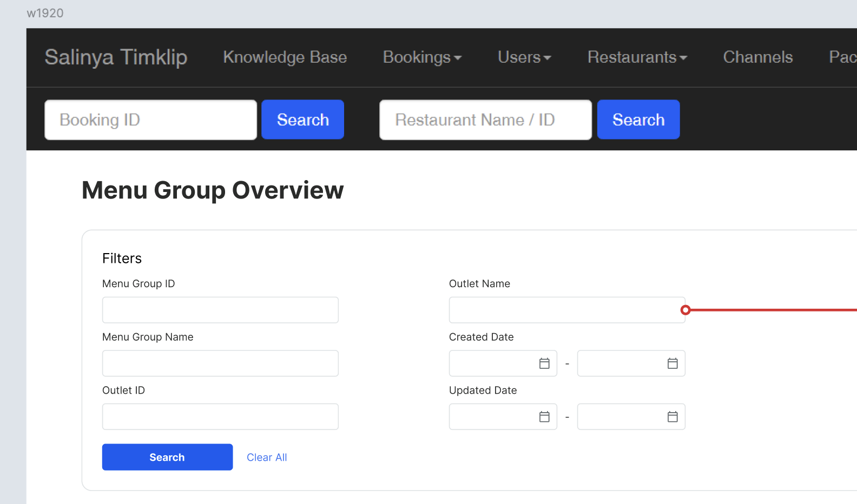Focus the Booking ID search box
Viewport: 857px width, 504px height.
coord(150,120)
